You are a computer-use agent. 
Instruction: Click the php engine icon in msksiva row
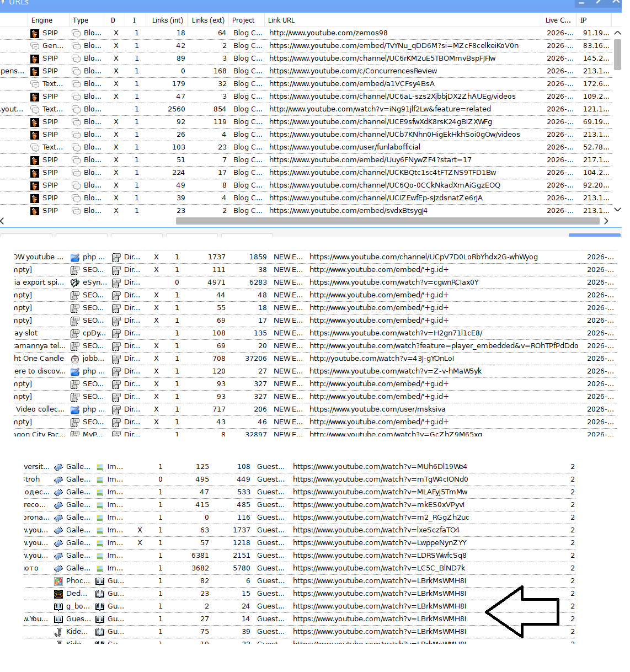point(75,409)
